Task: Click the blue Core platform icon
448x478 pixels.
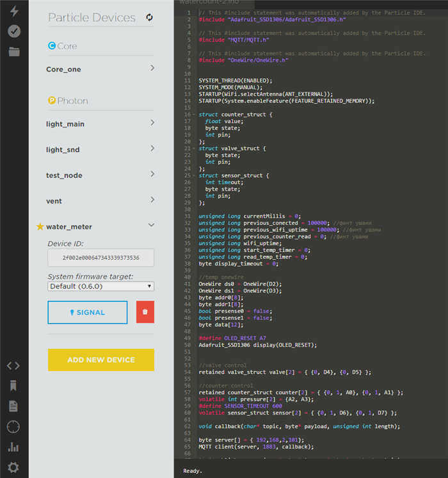Action: 52,45
